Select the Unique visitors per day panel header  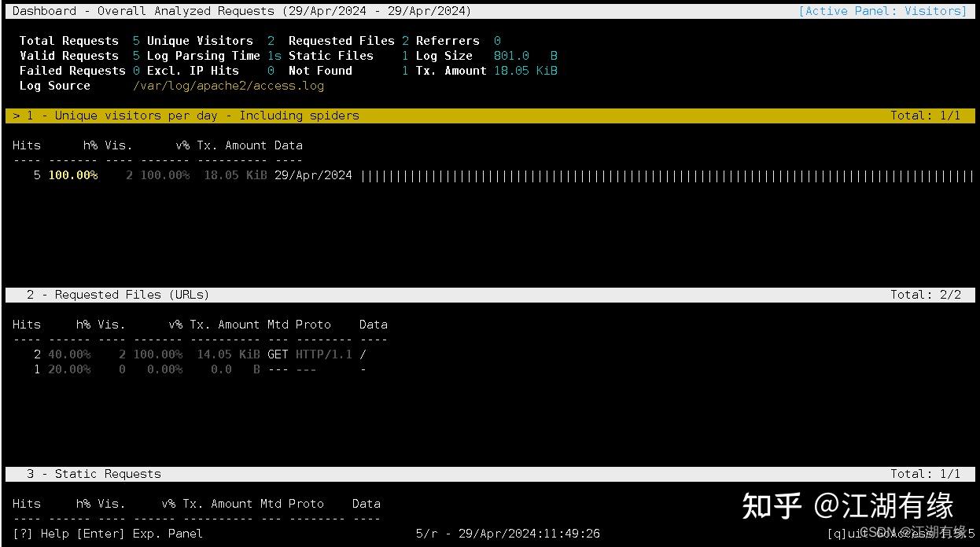point(140,115)
